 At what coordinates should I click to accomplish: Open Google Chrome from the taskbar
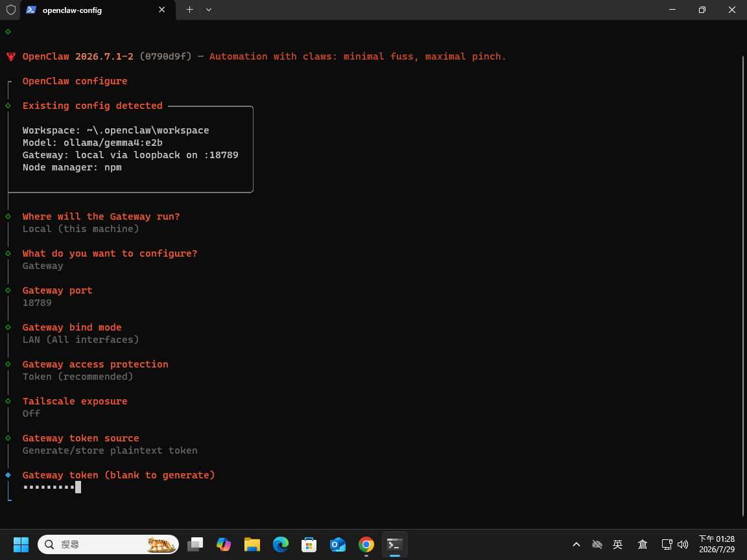(366, 544)
